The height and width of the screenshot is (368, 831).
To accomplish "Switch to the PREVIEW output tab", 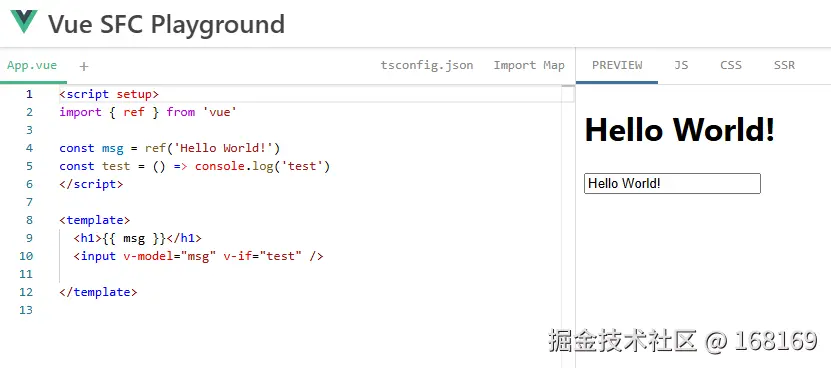I will (x=617, y=65).
